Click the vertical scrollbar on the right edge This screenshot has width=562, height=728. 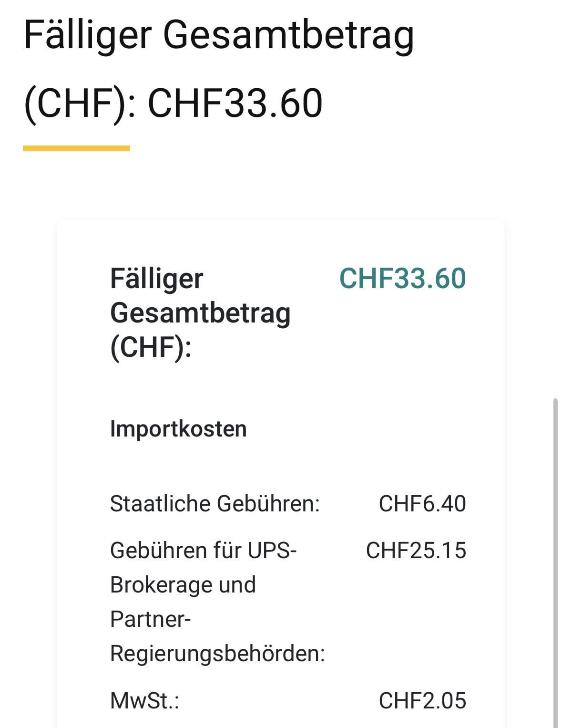tap(555, 549)
